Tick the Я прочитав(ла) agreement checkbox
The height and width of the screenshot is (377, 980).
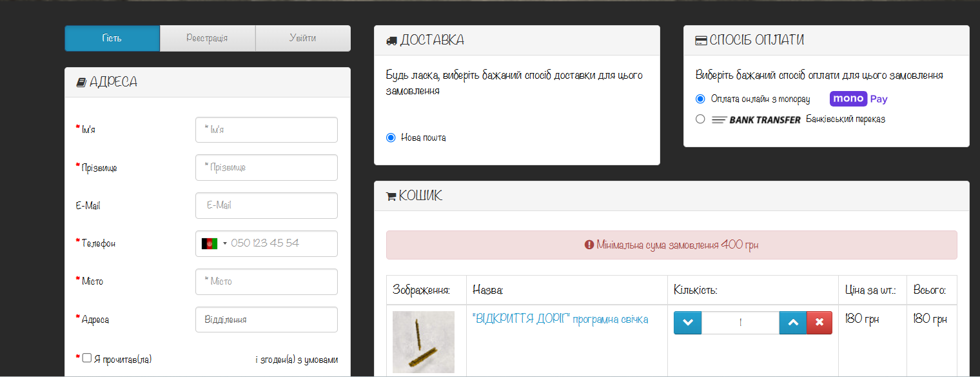[87, 358]
